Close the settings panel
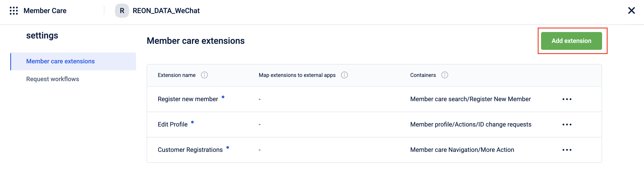 pyautogui.click(x=631, y=10)
